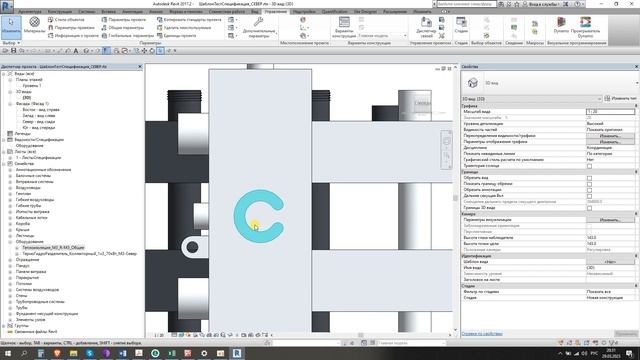Expand the Группы tree node
This screenshot has height=360, width=640.
4,326
